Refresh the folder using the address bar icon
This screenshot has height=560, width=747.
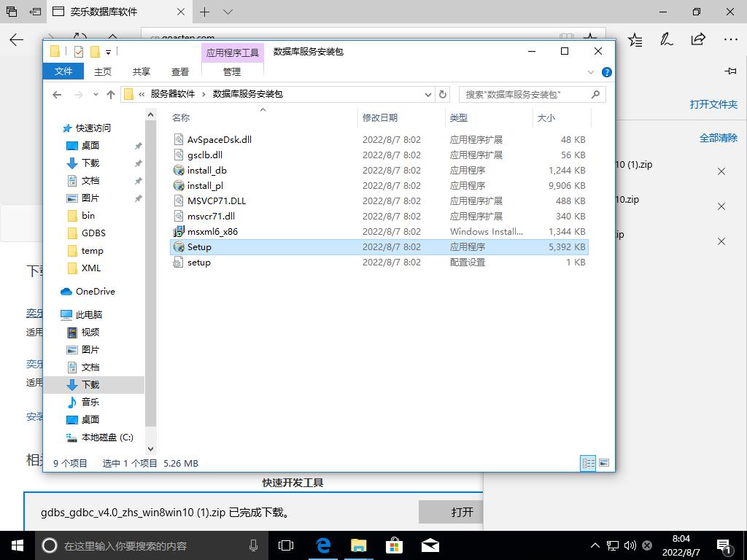tap(442, 94)
